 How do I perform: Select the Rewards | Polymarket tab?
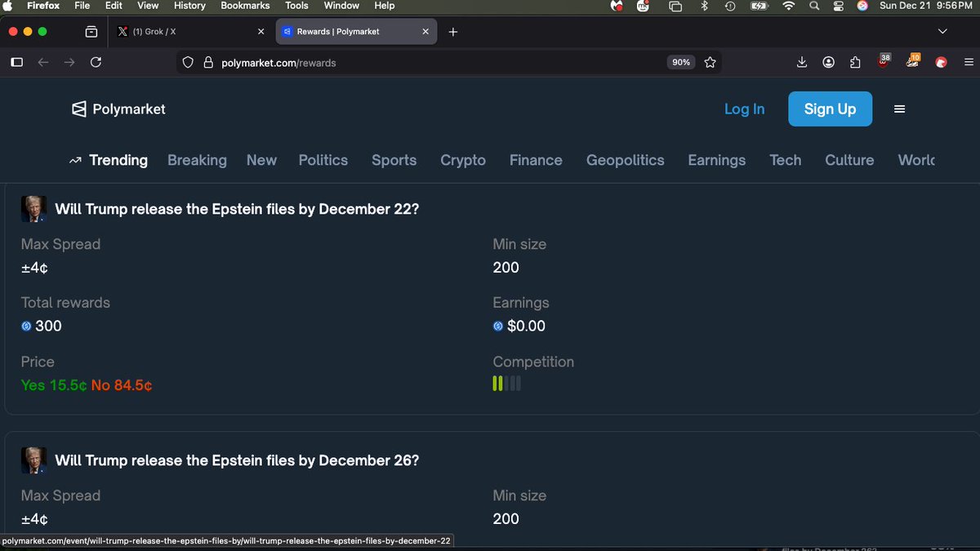[355, 32]
